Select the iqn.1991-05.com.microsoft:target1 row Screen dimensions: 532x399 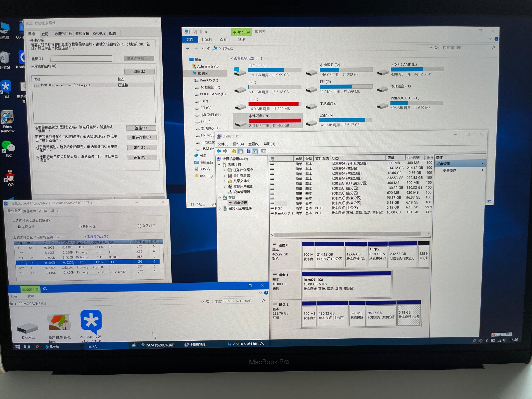94,85
